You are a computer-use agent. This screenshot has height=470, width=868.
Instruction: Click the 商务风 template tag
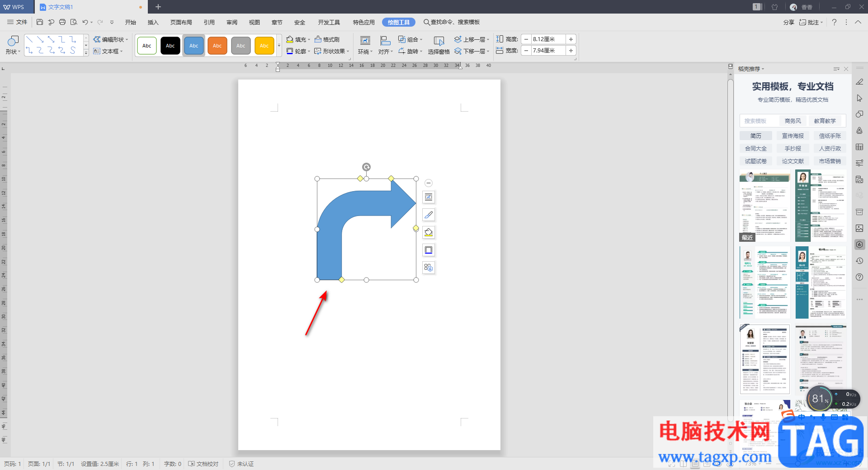(x=793, y=121)
